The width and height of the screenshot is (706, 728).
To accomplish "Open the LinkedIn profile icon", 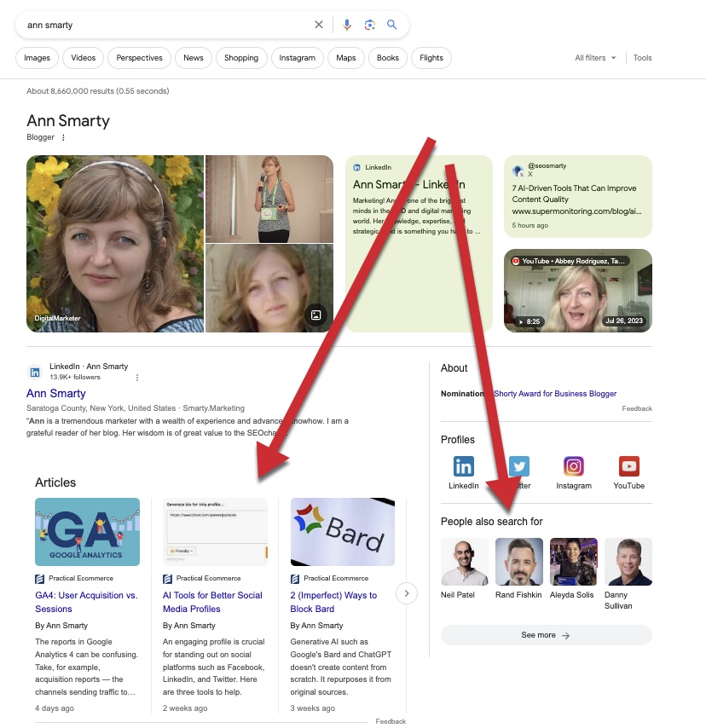I will click(x=464, y=466).
